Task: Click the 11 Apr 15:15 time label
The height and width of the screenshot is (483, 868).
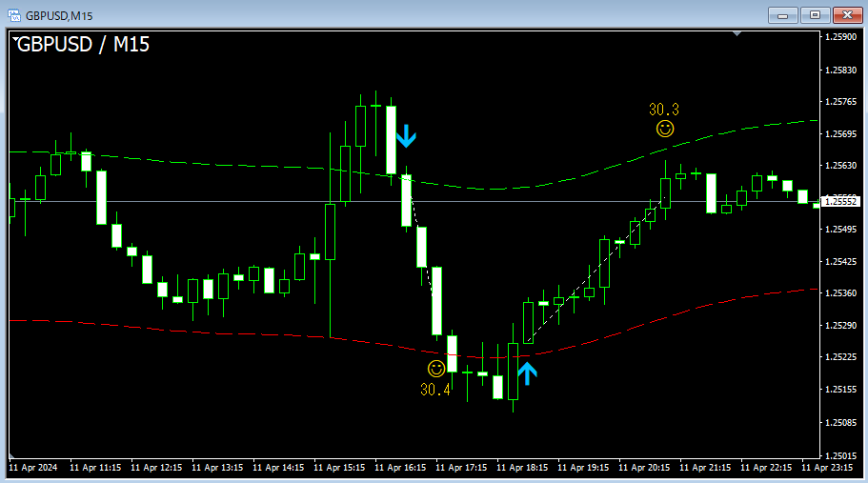Action: tap(339, 468)
